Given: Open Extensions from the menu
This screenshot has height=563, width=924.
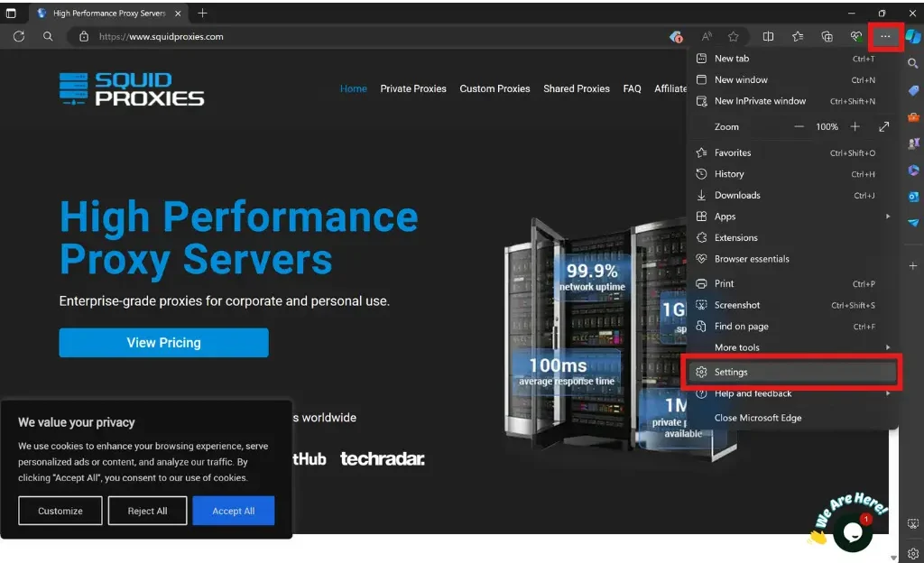Looking at the screenshot, I should click(x=792, y=237).
